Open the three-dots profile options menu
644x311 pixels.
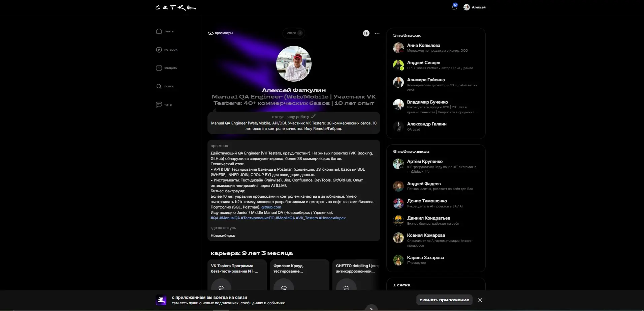point(377,33)
